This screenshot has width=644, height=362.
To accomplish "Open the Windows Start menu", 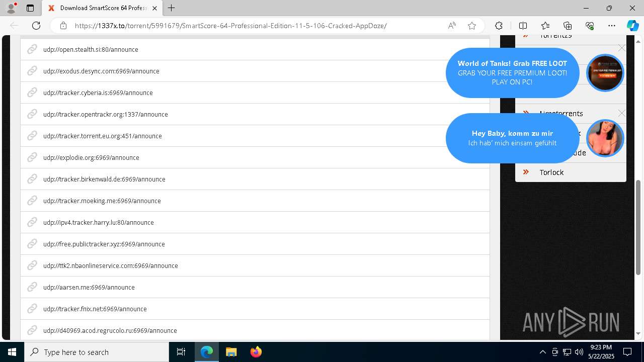I will click(x=12, y=352).
